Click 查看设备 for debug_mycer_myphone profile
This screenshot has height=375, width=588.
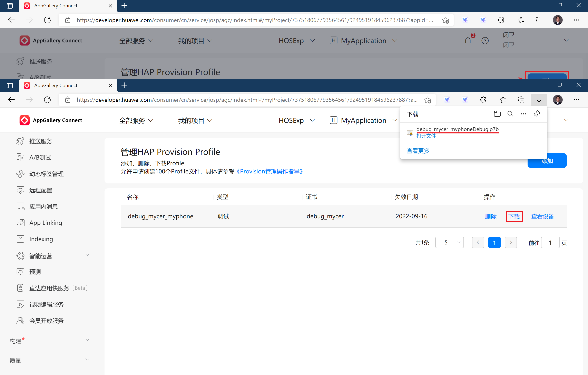pos(543,216)
